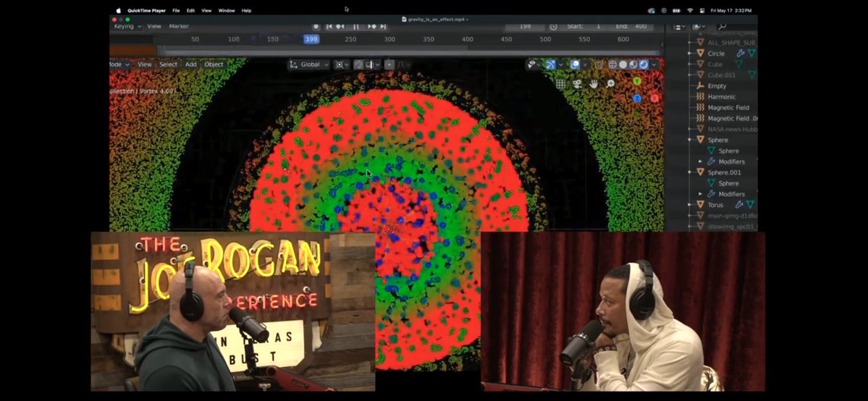Toggle orthographic grid view icon
Screen dimensions: 868x401
pos(560,84)
